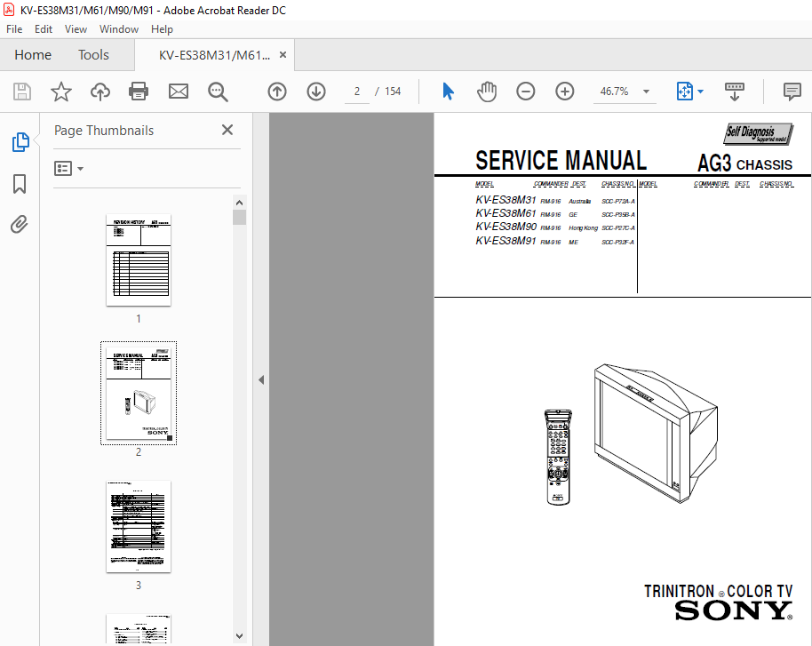The height and width of the screenshot is (646, 812).
Task: Click the Self Diagnosis badge
Action: 758,133
